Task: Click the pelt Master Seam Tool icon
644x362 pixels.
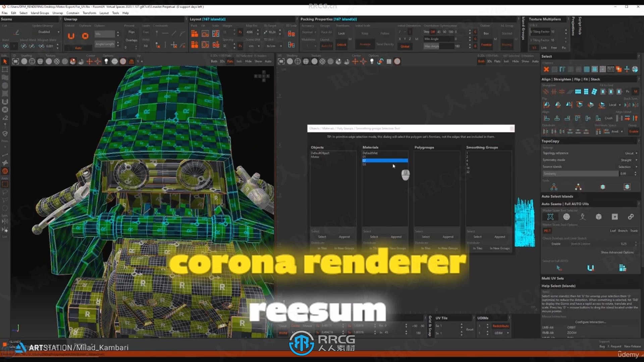Action: 550,217
